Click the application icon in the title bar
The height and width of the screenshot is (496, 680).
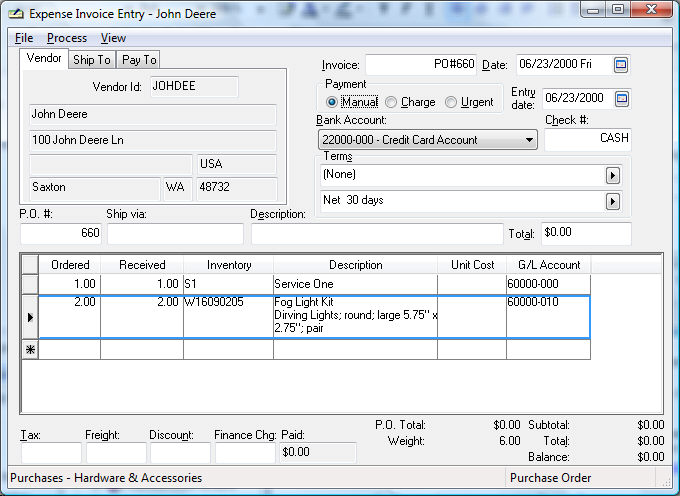click(16, 14)
